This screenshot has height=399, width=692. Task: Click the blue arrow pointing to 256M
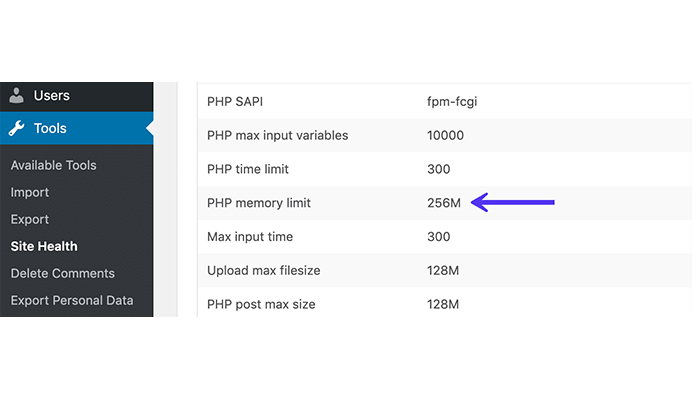[x=513, y=203]
